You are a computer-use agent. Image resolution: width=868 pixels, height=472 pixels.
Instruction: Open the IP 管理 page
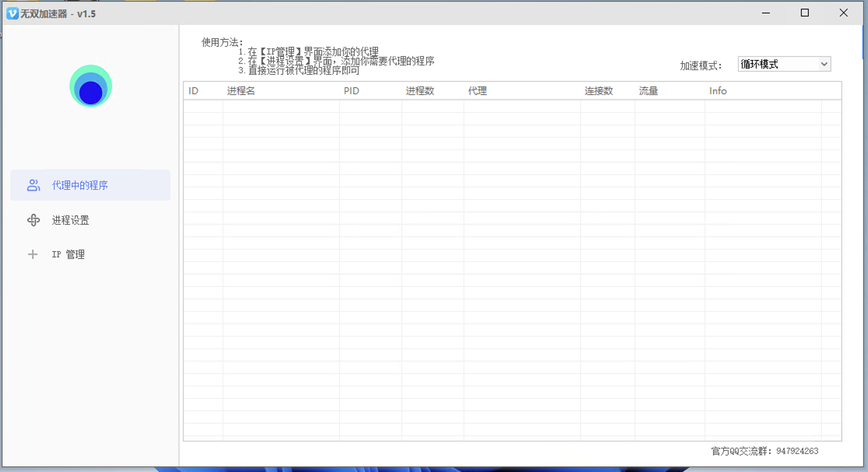(x=68, y=254)
